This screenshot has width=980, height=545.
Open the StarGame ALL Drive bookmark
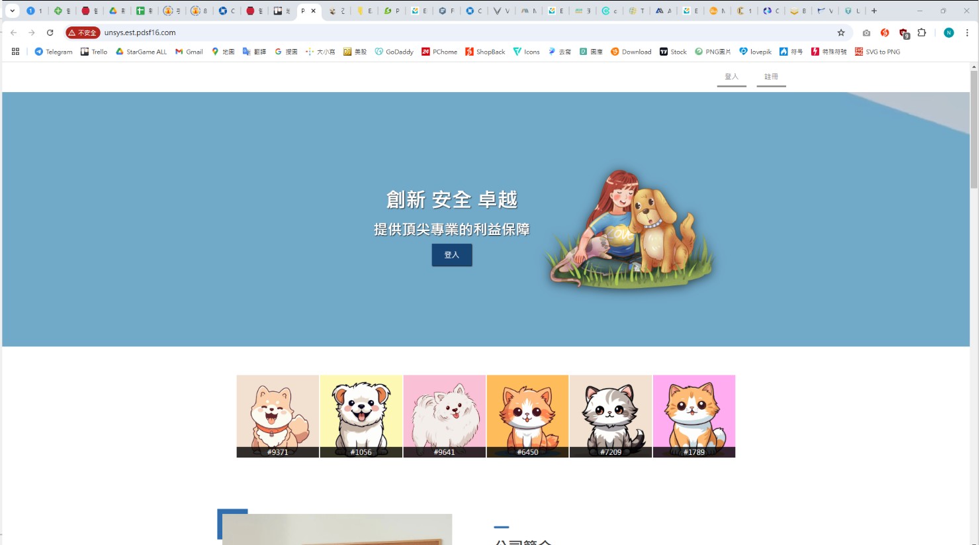coord(142,52)
